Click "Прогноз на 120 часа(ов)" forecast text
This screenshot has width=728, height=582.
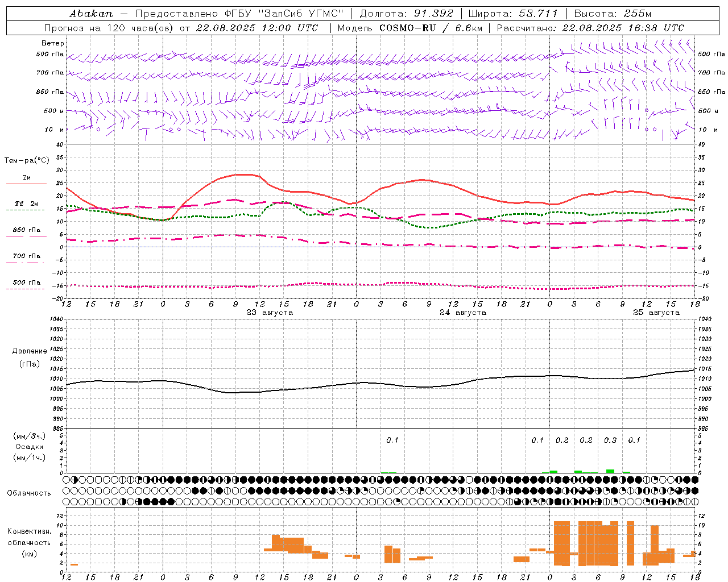click(109, 28)
